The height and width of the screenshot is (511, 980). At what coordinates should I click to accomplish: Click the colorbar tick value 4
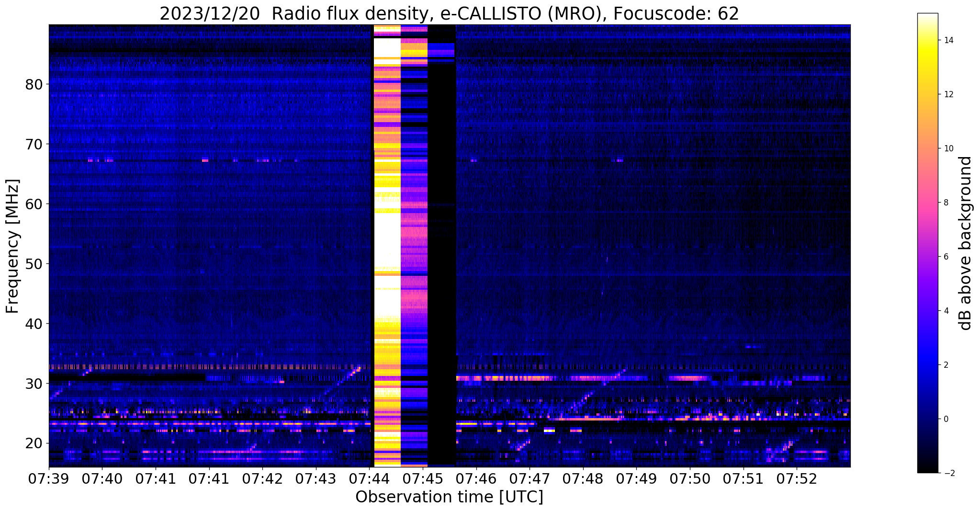coord(946,311)
